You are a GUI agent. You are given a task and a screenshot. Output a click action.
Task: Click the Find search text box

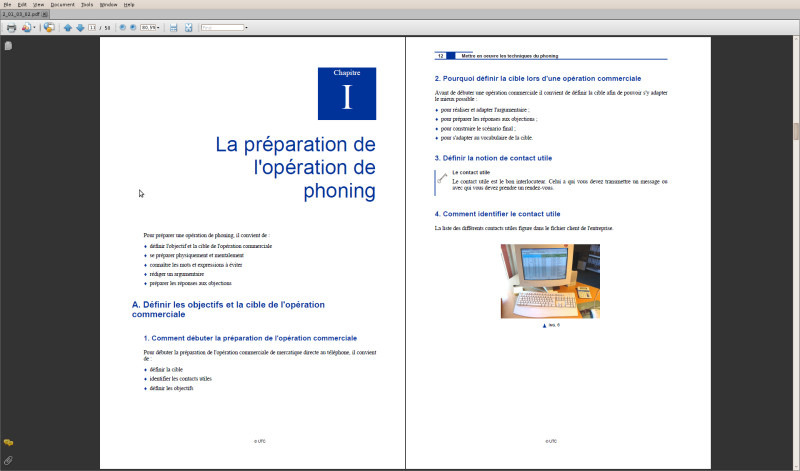point(221,28)
